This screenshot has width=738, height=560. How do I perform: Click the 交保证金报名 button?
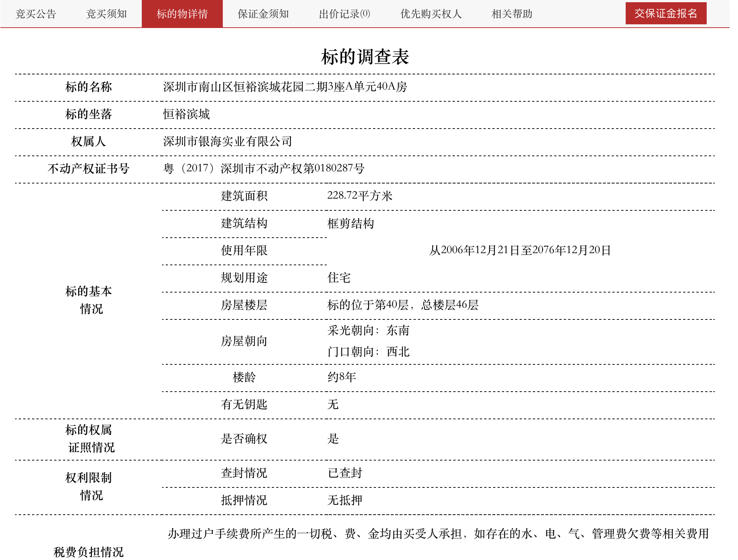pyautogui.click(x=665, y=13)
